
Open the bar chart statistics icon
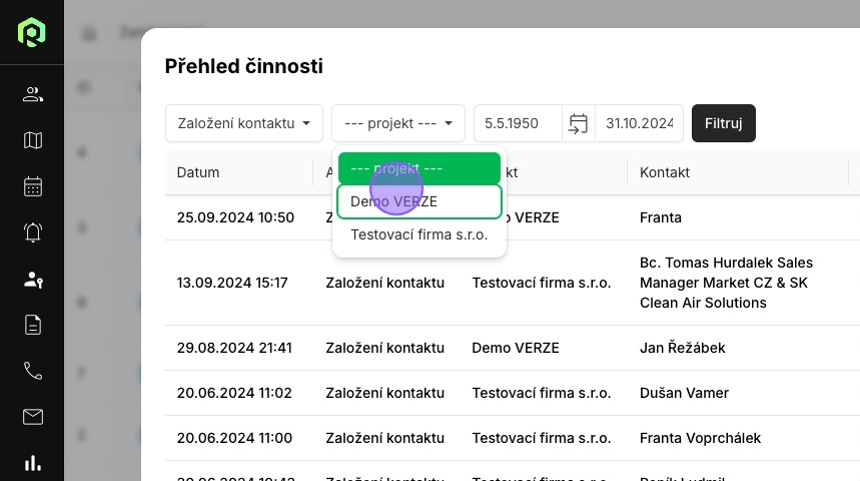33,463
